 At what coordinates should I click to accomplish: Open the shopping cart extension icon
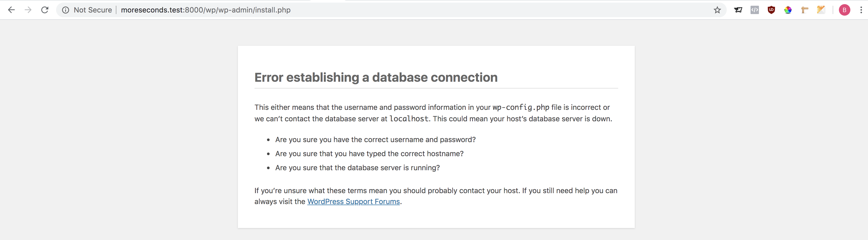738,10
